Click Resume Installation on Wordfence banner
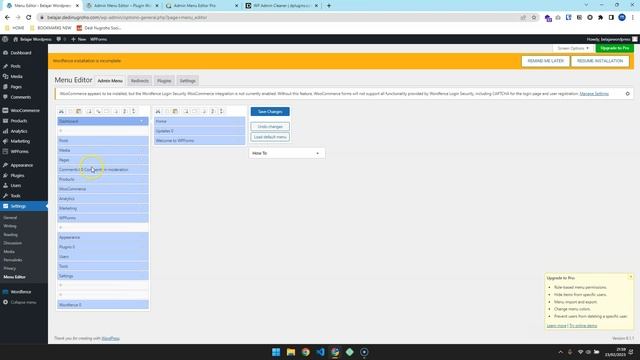 [600, 61]
